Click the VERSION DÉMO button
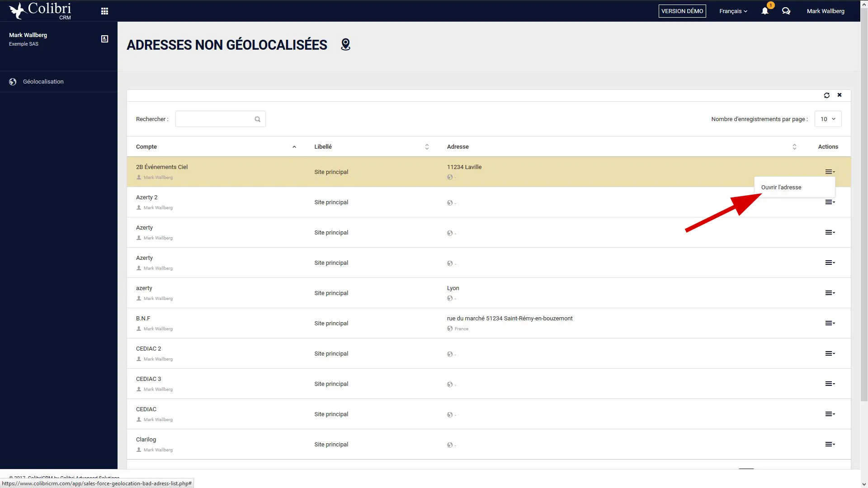 coord(682,11)
